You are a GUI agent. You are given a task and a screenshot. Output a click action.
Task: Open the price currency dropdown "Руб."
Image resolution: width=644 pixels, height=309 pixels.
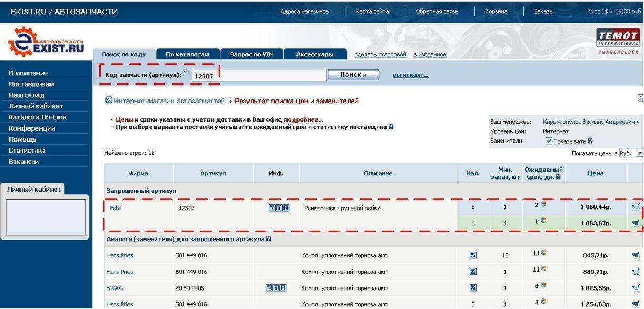coord(631,153)
